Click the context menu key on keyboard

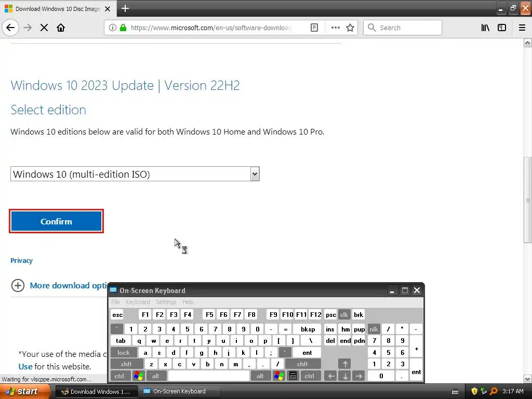293,376
